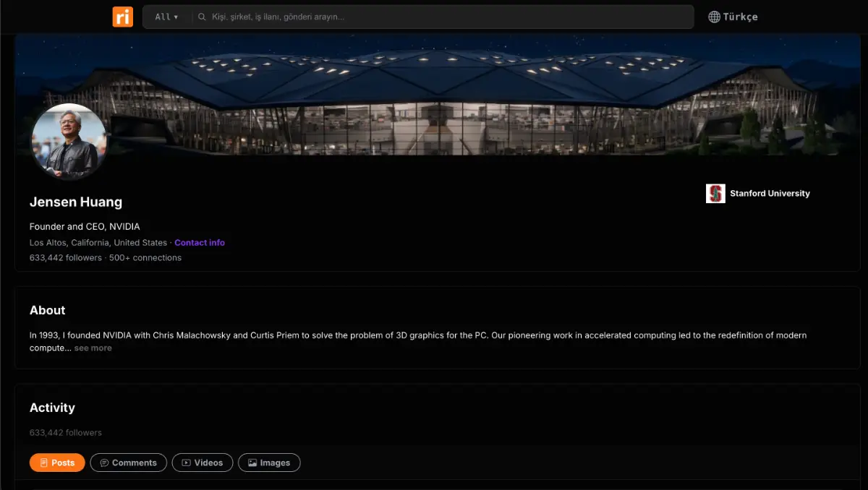Open the Türkçe language selector
868x490 pixels.
733,17
